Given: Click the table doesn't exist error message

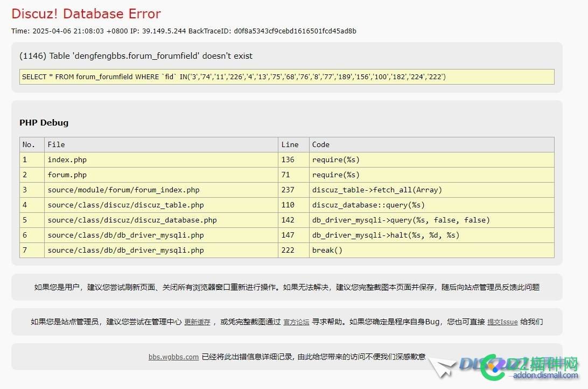Looking at the screenshot, I should click(136, 56).
